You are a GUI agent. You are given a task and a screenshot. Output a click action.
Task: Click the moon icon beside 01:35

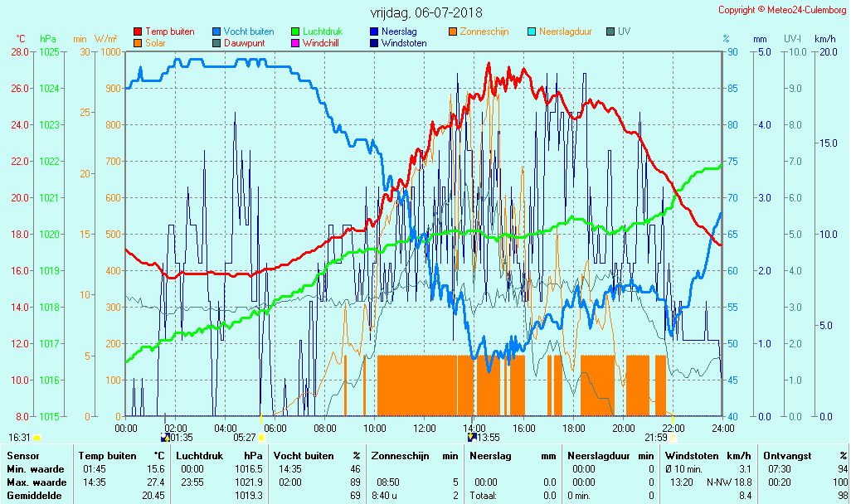pyautogui.click(x=163, y=437)
